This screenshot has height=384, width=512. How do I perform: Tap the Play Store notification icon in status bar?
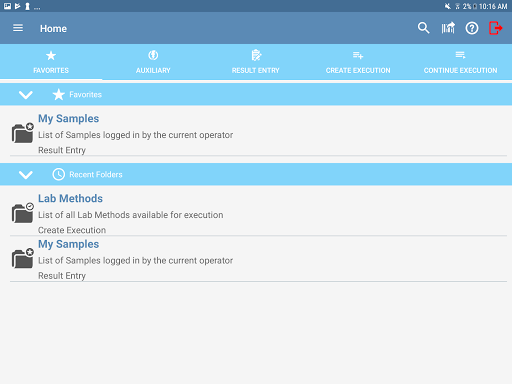pyautogui.click(x=17, y=6)
